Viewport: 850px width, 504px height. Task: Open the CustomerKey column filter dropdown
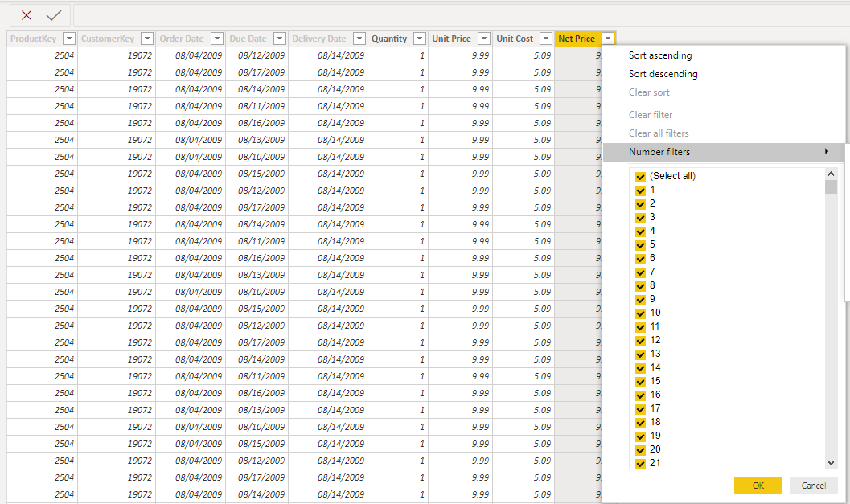147,39
